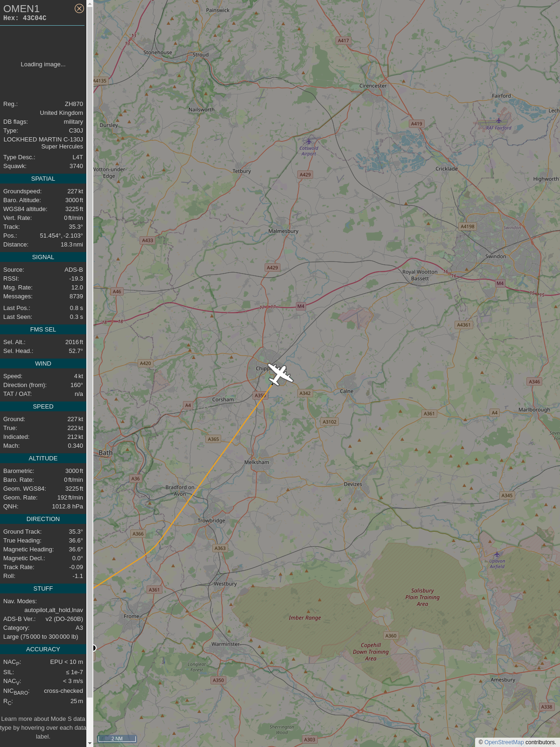Click the ACCURACY section header
The width and height of the screenshot is (560, 747).
point(43,649)
